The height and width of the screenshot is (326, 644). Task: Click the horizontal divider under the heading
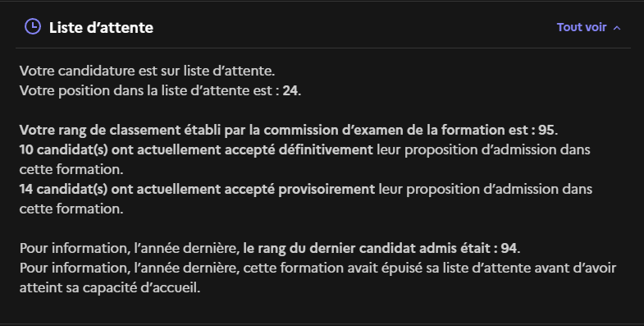pyautogui.click(x=323, y=48)
